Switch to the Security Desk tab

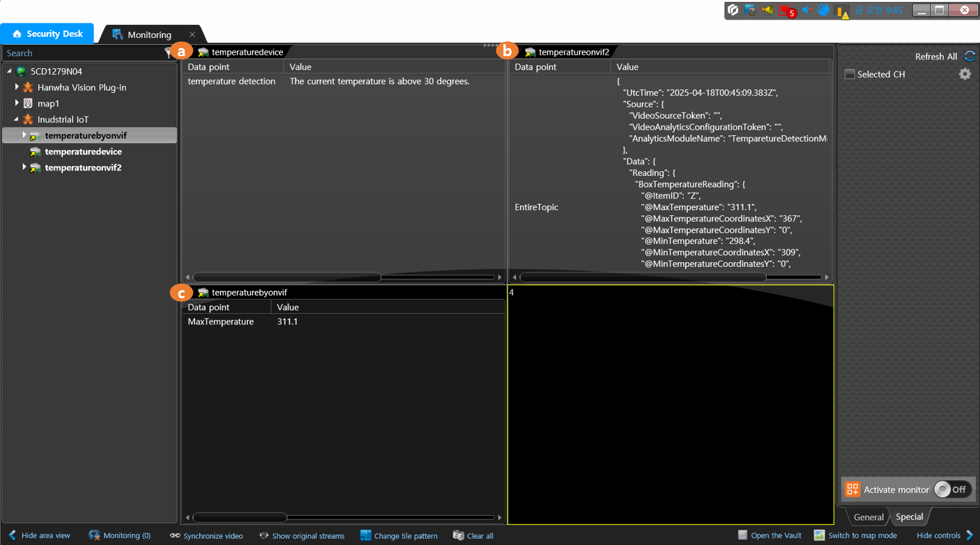coord(47,33)
